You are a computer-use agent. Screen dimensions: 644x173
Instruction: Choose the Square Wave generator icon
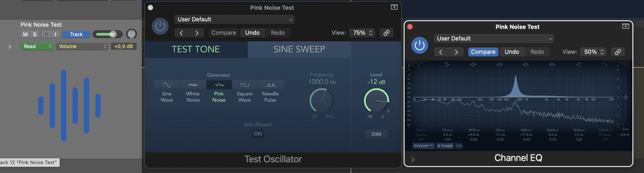point(245,85)
